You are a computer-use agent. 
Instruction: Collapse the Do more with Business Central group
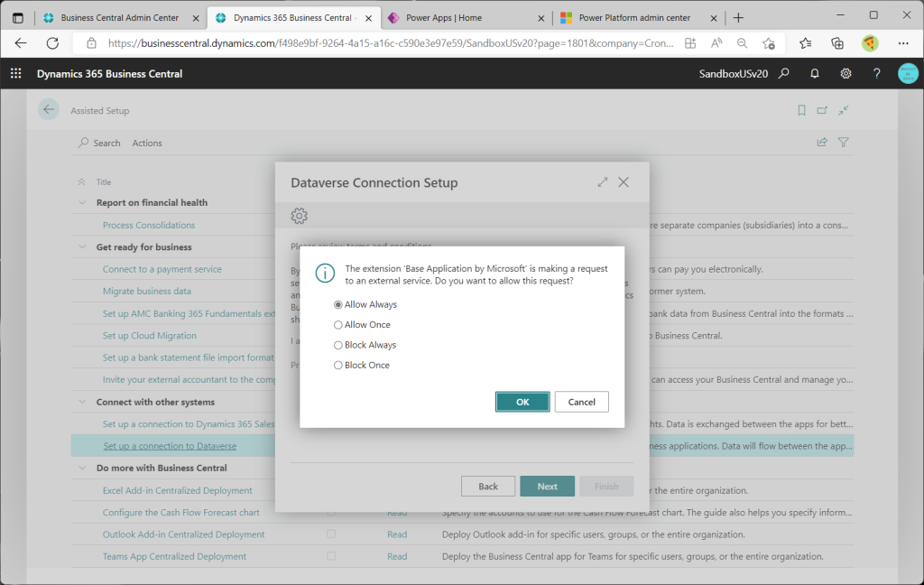82,468
